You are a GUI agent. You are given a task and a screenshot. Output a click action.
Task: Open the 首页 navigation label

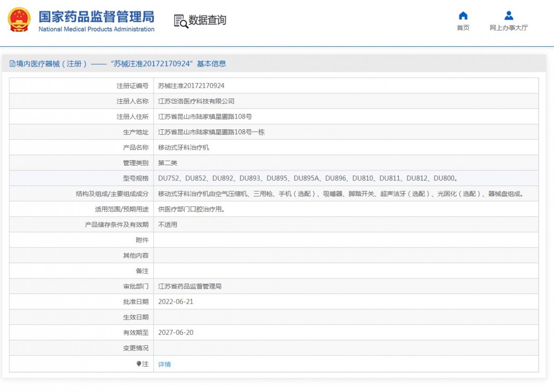(463, 28)
